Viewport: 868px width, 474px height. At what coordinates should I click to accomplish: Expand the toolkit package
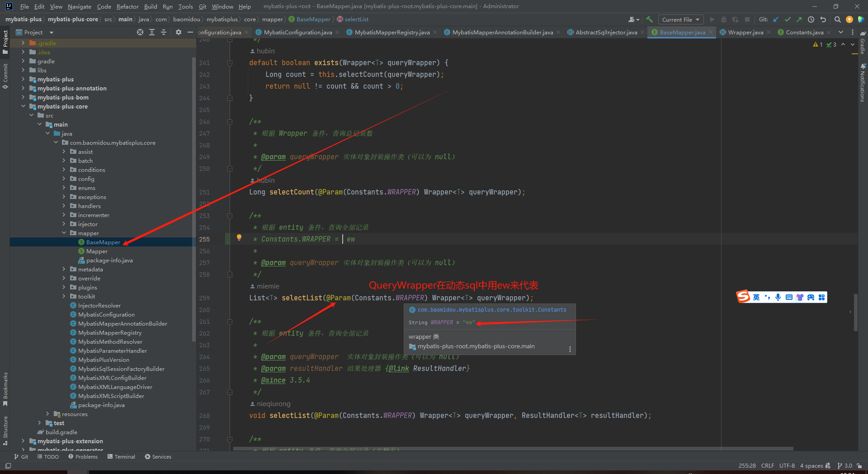[x=64, y=296]
